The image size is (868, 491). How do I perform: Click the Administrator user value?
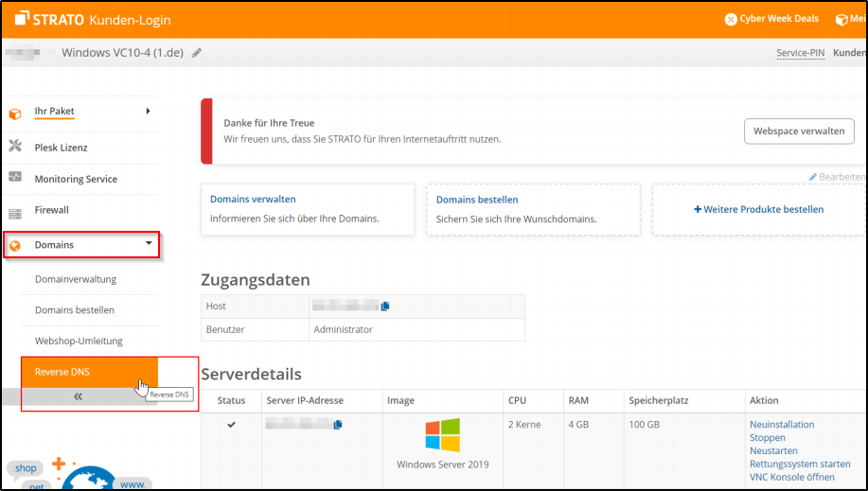point(344,329)
